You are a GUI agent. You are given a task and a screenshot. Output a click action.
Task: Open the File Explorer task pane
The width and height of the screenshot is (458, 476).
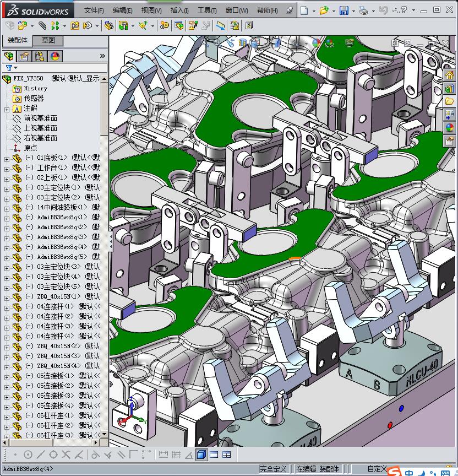tap(450, 101)
